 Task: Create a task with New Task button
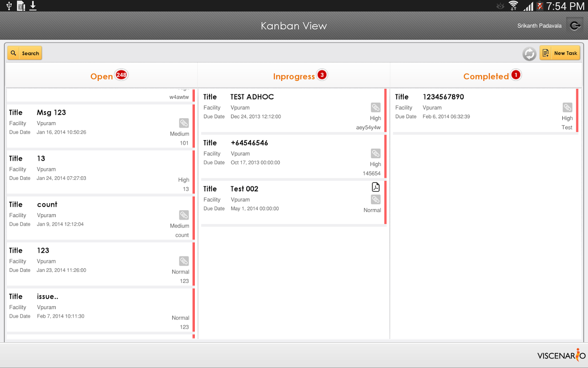(x=560, y=53)
